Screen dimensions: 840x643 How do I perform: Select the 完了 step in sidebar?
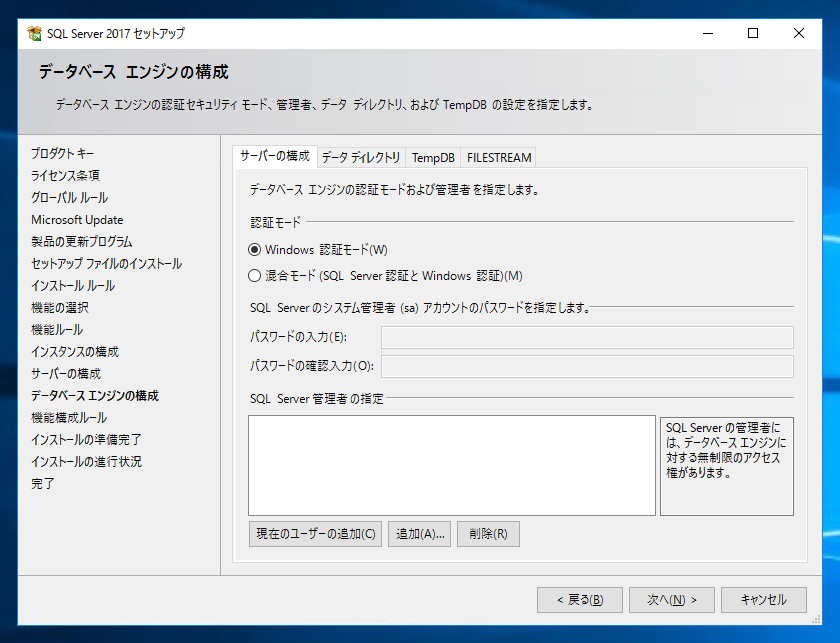43,483
